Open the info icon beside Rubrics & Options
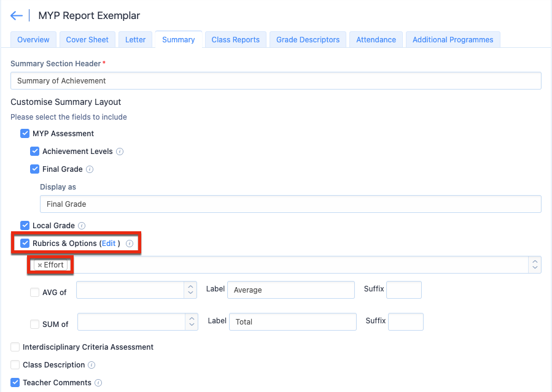Screen dimensions: 552x392 (130, 244)
